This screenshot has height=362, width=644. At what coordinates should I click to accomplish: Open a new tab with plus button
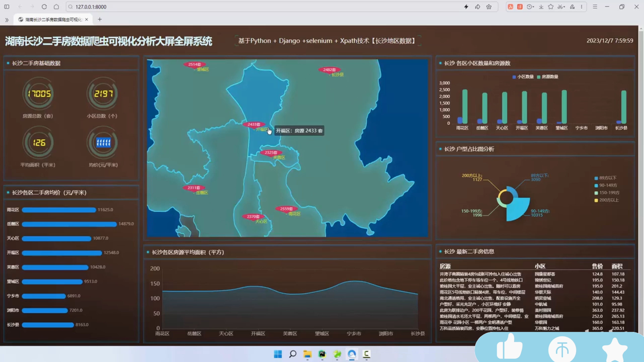tap(100, 19)
